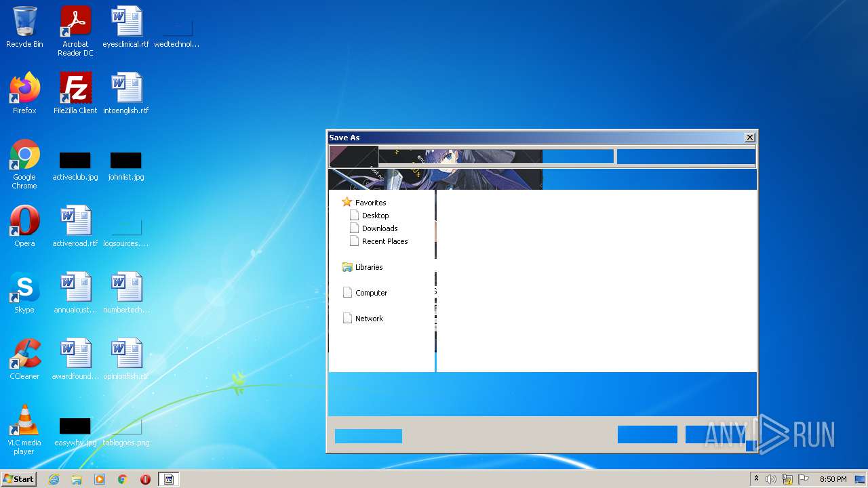
Task: Launch the Google Chrome desktop shortcut
Action: [x=24, y=164]
